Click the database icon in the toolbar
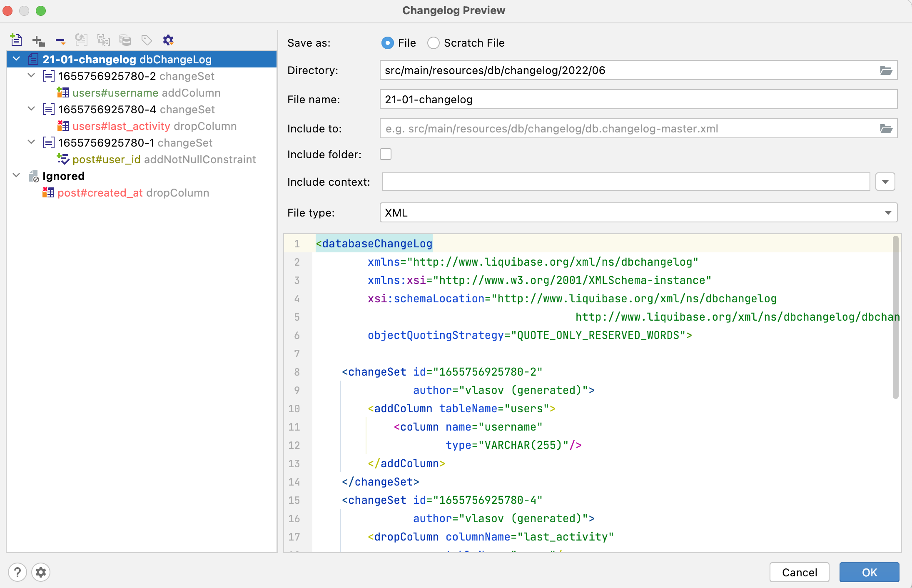This screenshot has width=912, height=588. click(125, 40)
